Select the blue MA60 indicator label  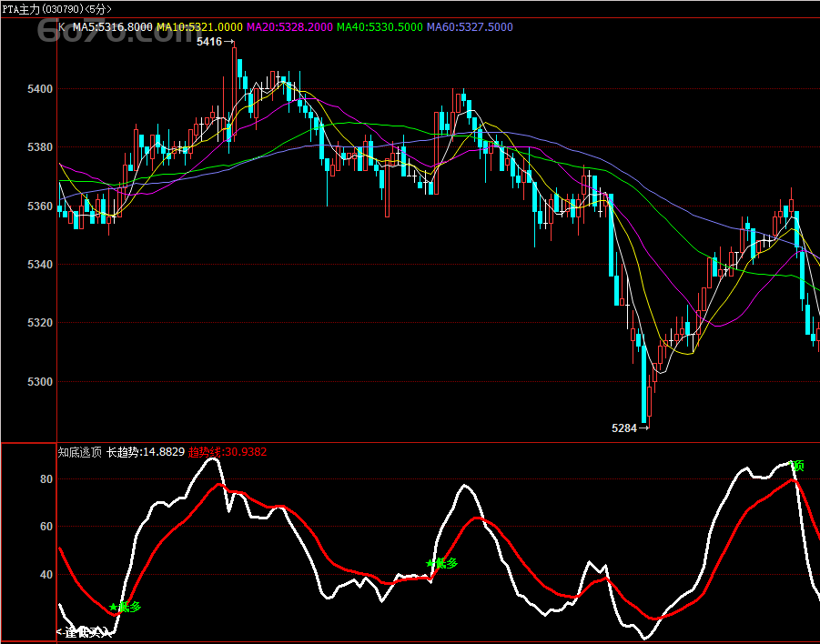click(x=470, y=27)
